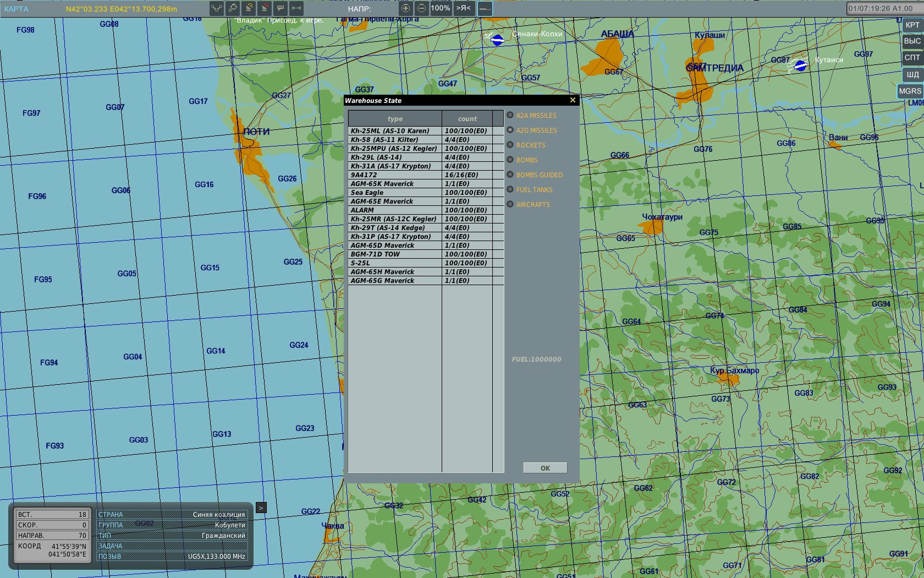
Task: Select the distance ruler measure tool
Action: point(296,8)
